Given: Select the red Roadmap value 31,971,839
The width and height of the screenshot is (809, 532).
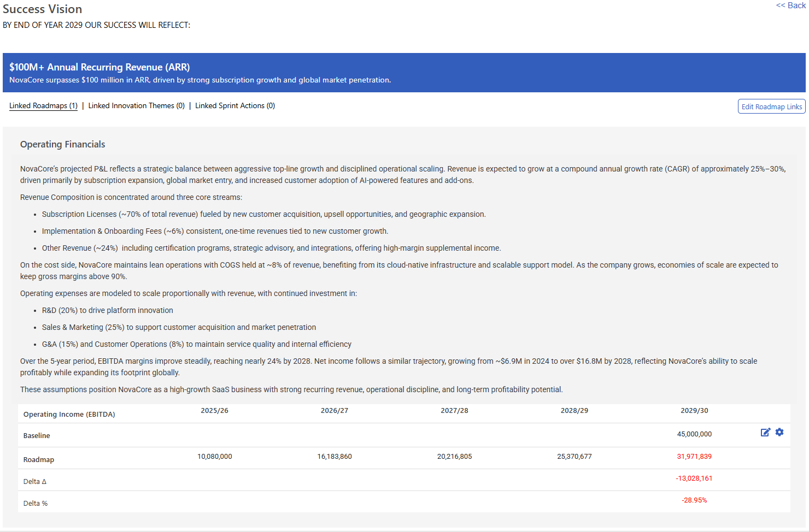Looking at the screenshot, I should (x=694, y=457).
